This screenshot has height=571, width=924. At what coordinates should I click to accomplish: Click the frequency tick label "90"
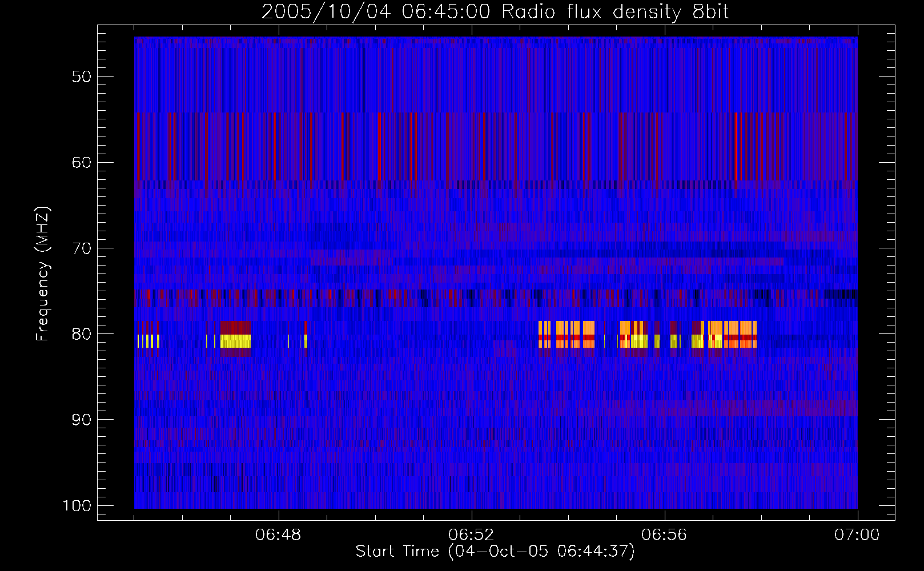click(x=82, y=420)
